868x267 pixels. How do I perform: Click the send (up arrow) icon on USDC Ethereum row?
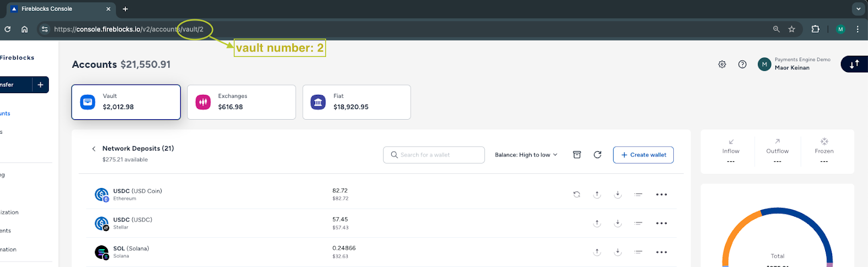click(597, 194)
